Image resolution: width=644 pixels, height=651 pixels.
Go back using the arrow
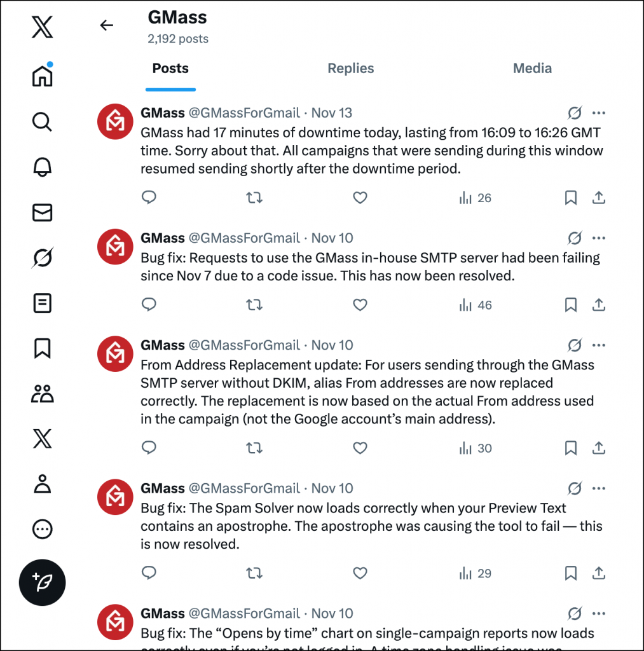point(107,25)
